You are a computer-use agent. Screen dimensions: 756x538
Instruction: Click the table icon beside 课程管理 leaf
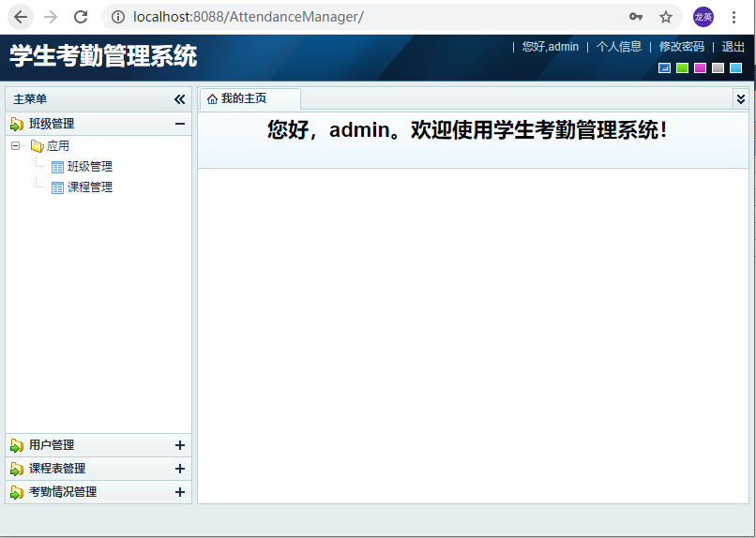[x=57, y=188]
